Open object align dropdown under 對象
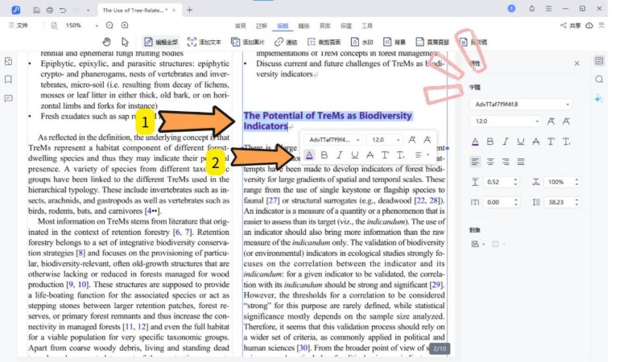The image size is (644, 362). (477, 245)
